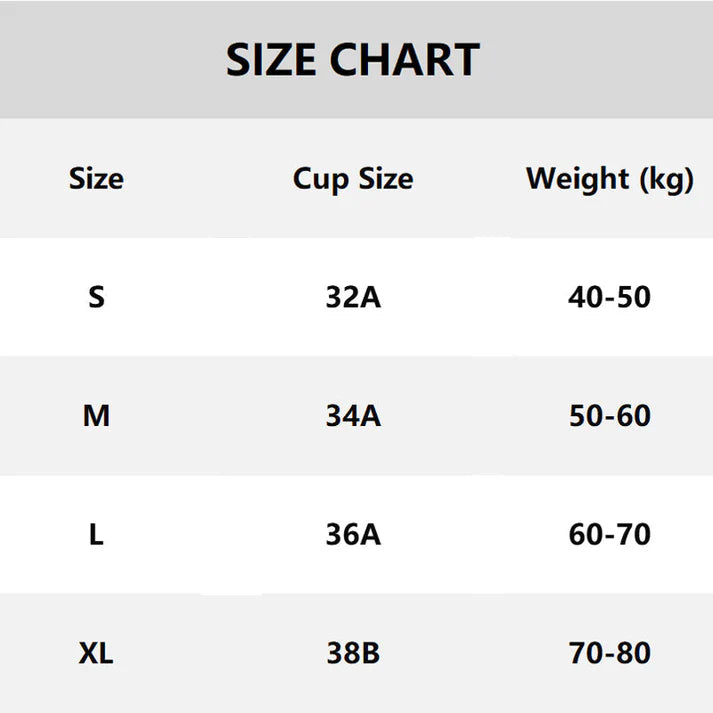Viewport: 713px width, 713px height.
Task: Choose the 50-60 weight range
Action: pos(609,416)
